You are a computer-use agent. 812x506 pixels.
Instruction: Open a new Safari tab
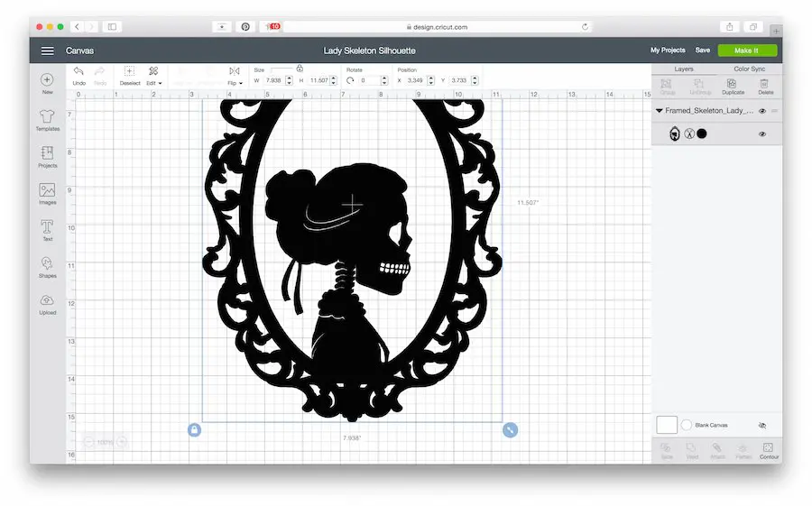(776, 31)
